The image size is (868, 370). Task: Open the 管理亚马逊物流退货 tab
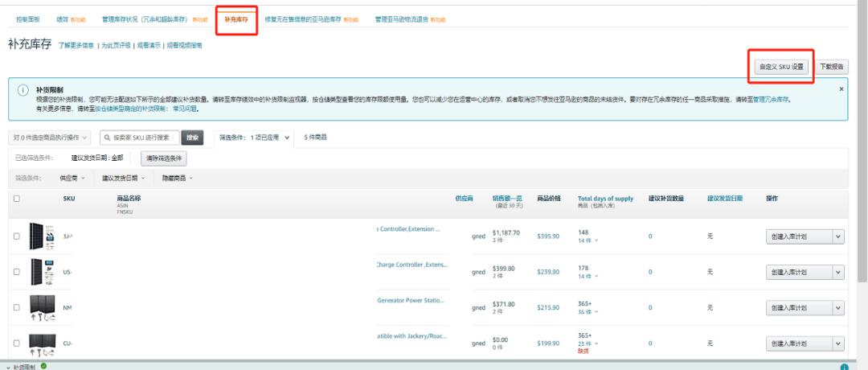[402, 18]
